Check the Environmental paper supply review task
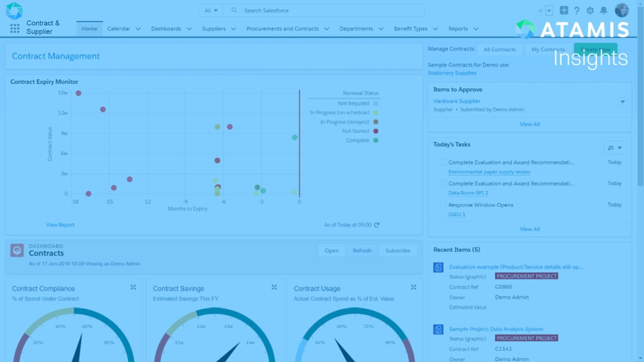 click(x=443, y=162)
